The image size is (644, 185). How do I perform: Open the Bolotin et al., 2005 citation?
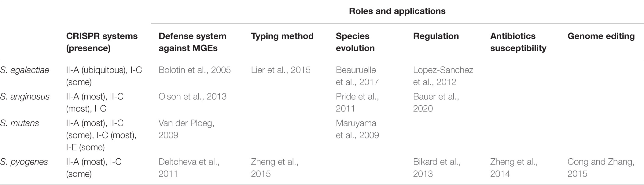[x=194, y=70]
